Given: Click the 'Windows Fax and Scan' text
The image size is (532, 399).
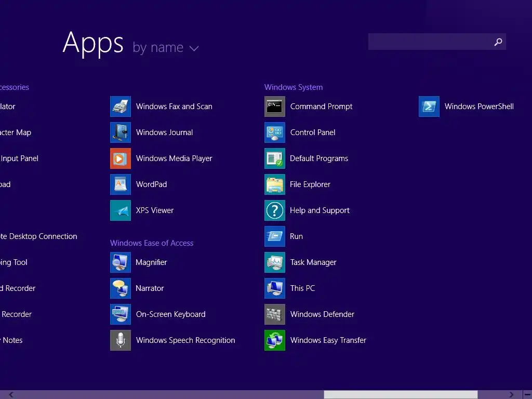Looking at the screenshot, I should [174, 107].
